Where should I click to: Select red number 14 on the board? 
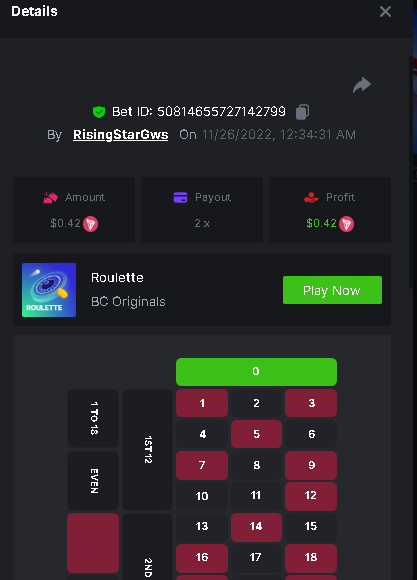click(256, 527)
